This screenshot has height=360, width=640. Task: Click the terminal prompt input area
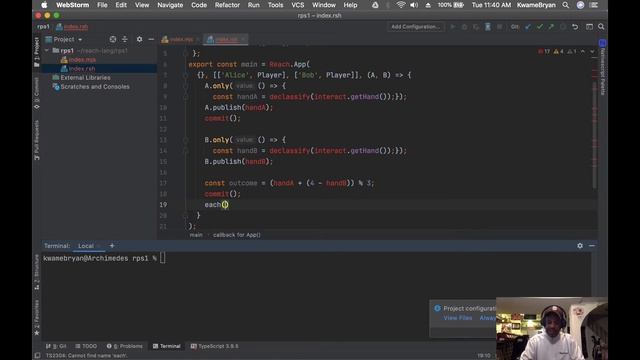tap(162, 258)
